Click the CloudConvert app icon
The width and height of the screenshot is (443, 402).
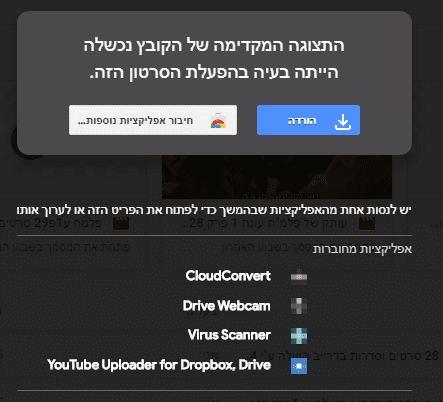[299, 277]
